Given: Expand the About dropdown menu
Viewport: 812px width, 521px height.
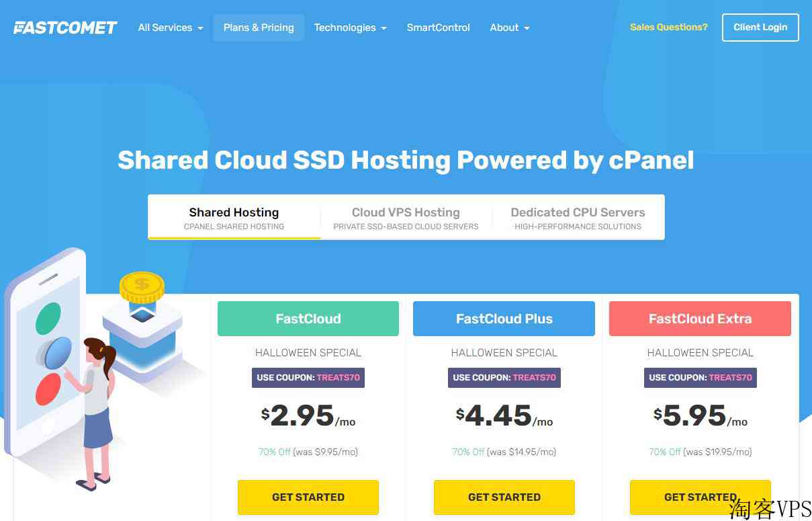Looking at the screenshot, I should [x=510, y=28].
